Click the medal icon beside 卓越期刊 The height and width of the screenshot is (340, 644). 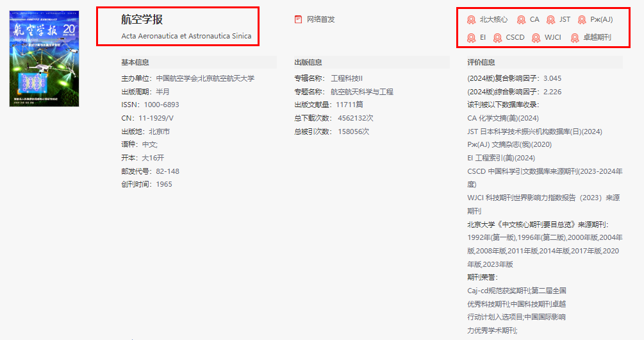point(575,38)
